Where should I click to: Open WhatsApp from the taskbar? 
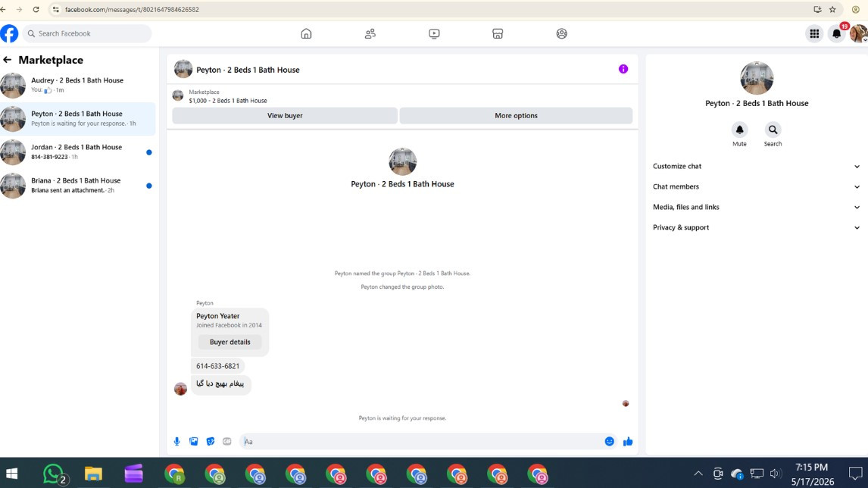53,474
